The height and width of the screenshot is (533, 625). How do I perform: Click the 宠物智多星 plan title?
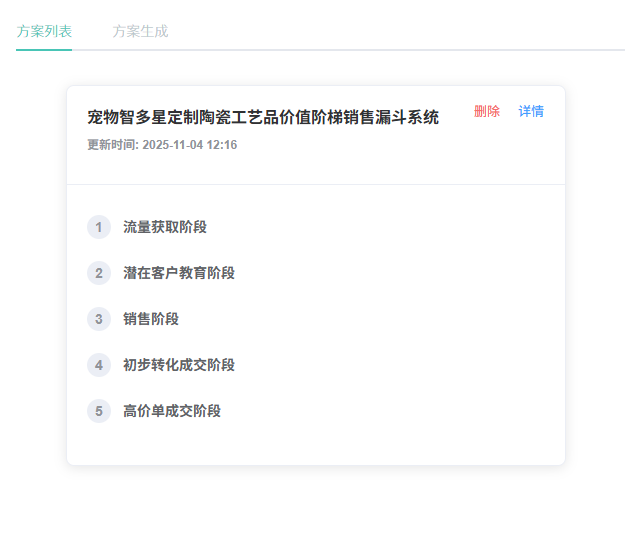tap(263, 117)
